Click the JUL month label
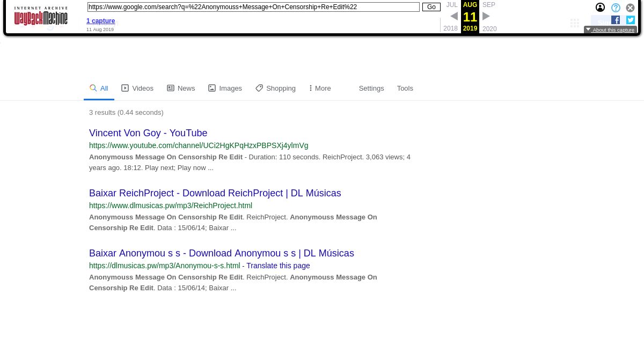Image resolution: width=644 pixels, height=338 pixels. coord(452,5)
